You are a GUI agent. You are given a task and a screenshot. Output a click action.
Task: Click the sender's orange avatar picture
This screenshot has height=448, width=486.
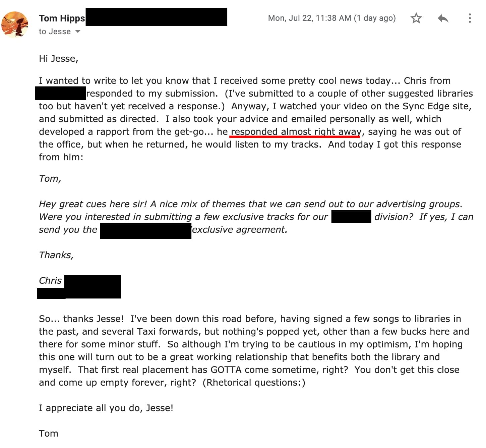pos(15,24)
